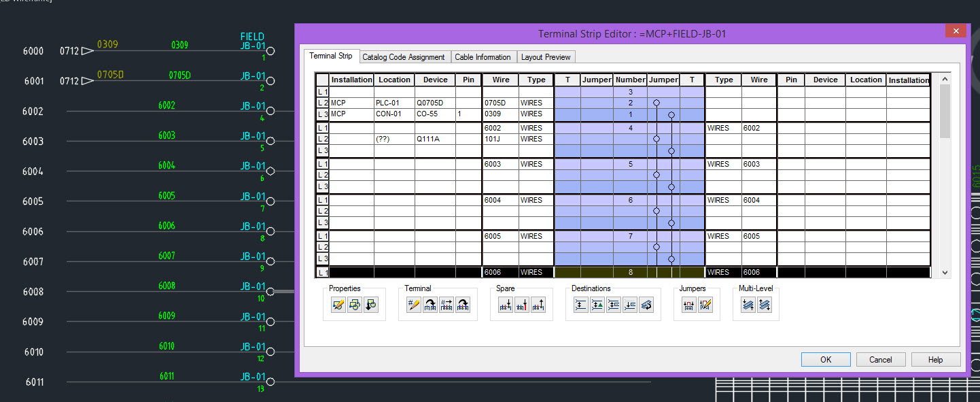Image resolution: width=980 pixels, height=402 pixels.
Task: Select the assign multi-level terminal tool
Action: coord(747,305)
